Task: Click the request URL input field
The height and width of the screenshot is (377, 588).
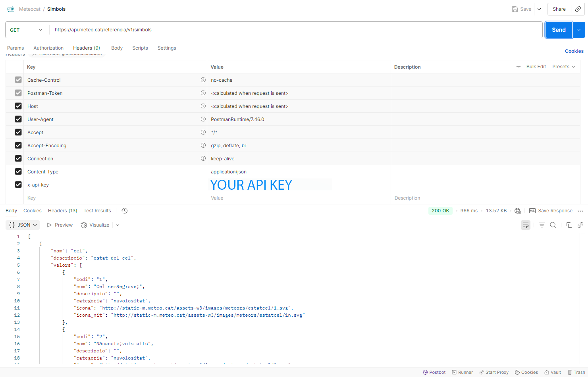Action: (x=296, y=30)
